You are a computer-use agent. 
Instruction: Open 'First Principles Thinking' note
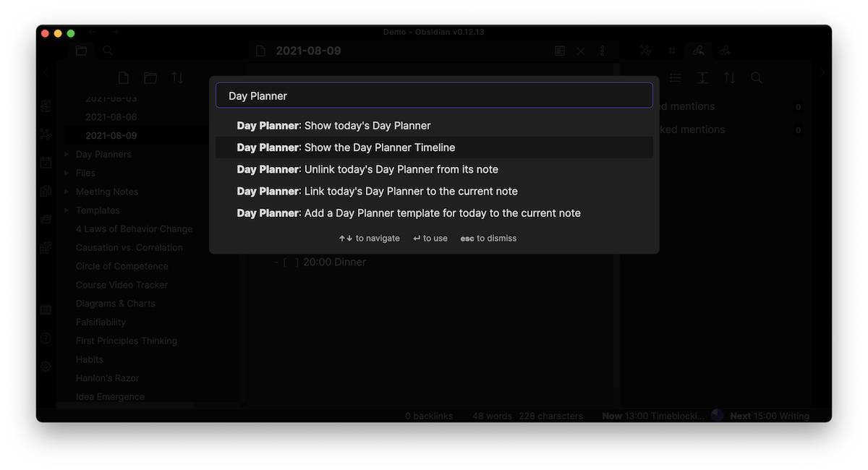127,341
